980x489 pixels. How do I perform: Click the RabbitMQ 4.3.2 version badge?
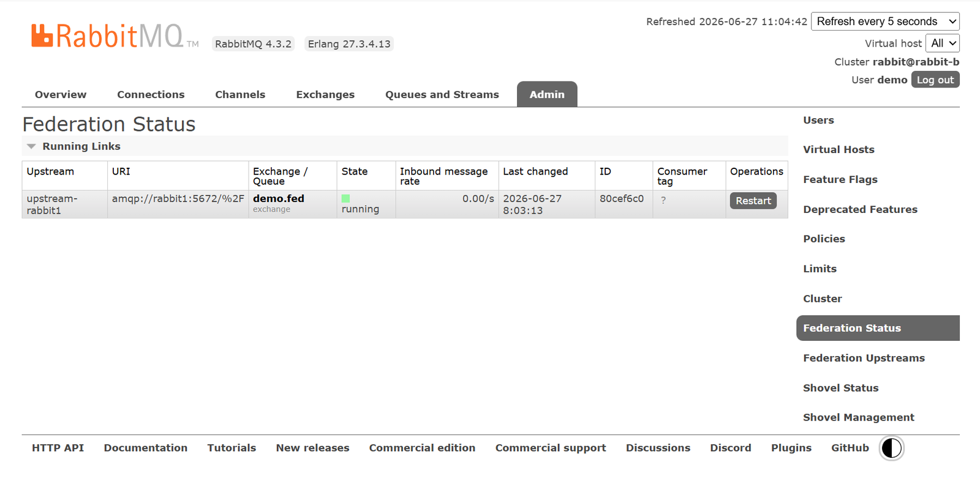click(x=253, y=44)
